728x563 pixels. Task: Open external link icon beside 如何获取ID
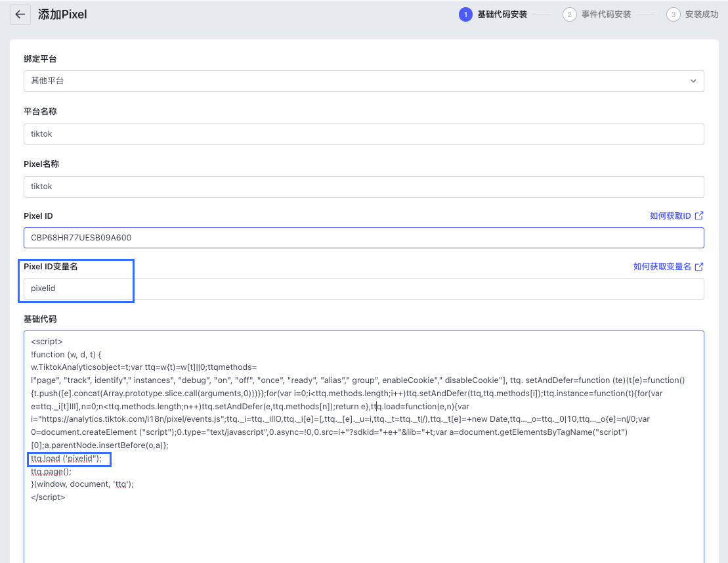[x=698, y=215]
